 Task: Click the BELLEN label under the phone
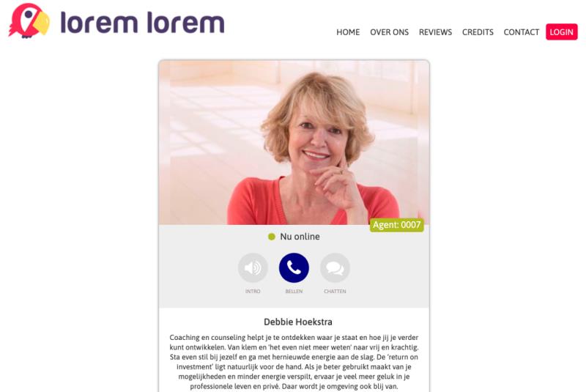(x=294, y=291)
